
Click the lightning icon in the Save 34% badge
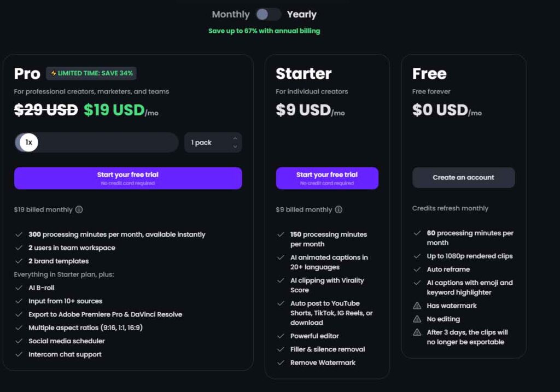[55, 72]
